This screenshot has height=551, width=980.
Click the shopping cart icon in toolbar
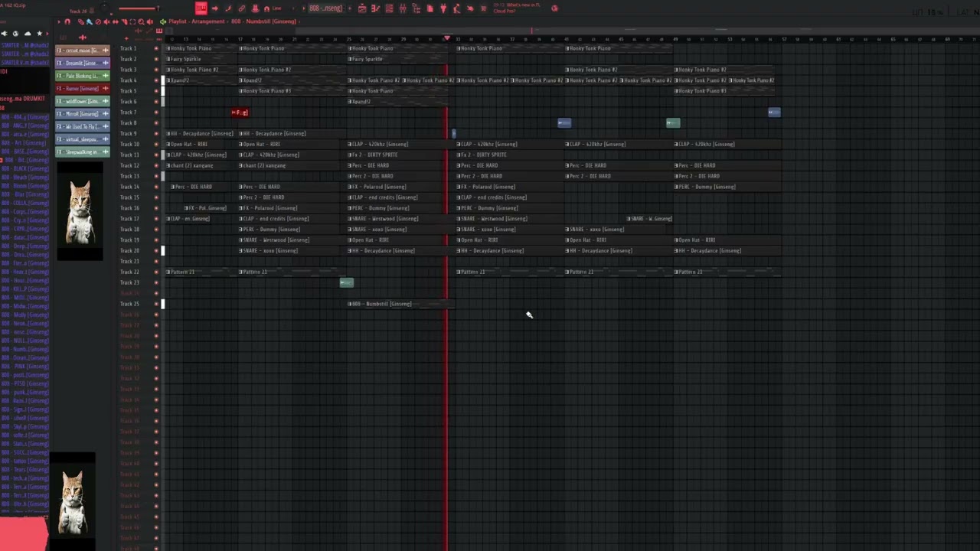click(x=483, y=8)
